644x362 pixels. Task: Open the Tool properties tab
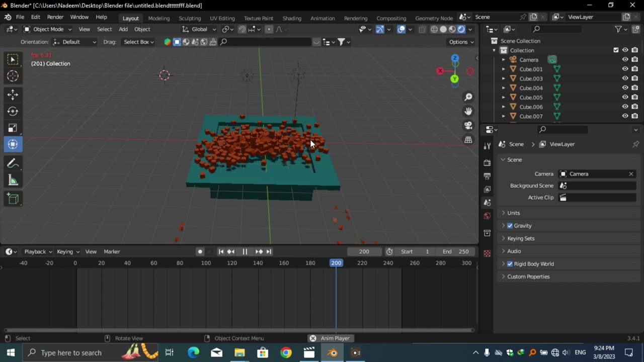[x=487, y=146]
